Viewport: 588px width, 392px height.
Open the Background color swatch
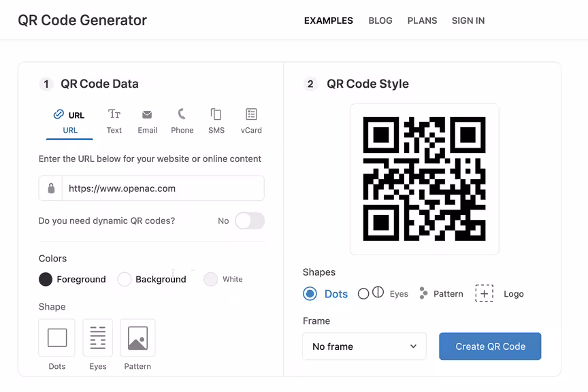pos(124,279)
